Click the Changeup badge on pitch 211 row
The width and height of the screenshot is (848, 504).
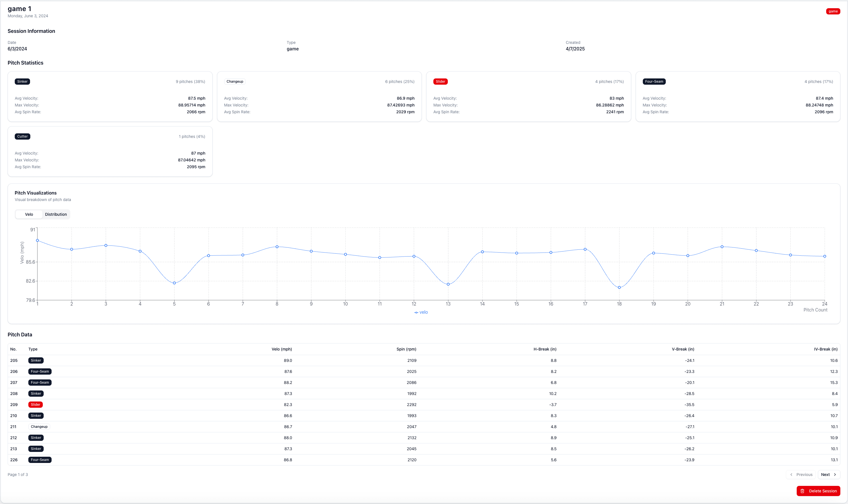(x=39, y=427)
